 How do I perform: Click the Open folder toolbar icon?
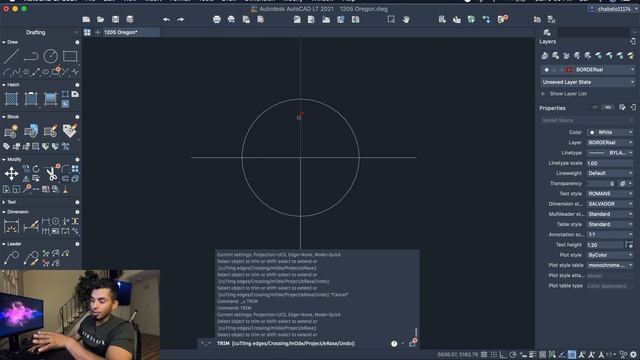tap(100, 19)
